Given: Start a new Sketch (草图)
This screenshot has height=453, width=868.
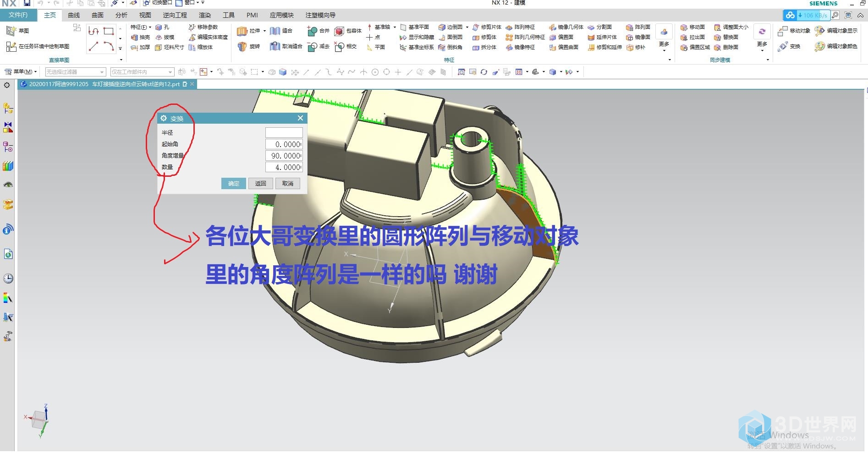Looking at the screenshot, I should coord(18,31).
